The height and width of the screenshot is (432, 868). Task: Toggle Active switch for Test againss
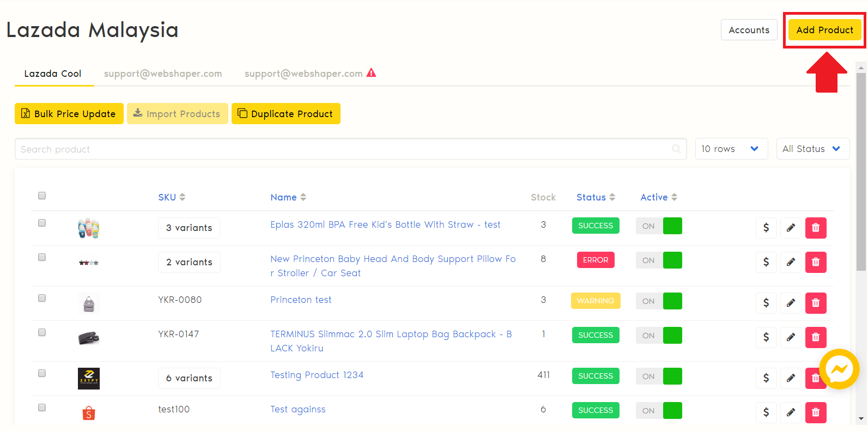coord(659,410)
